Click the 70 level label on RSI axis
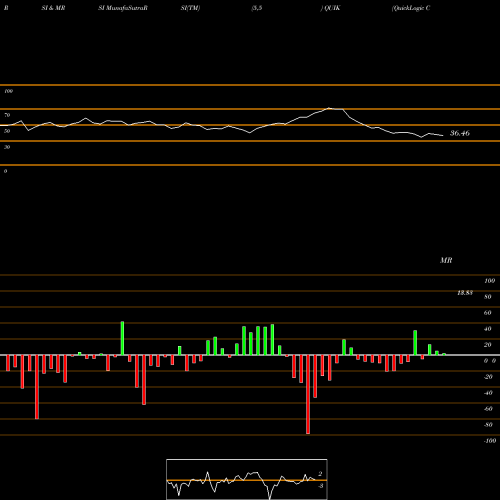500x500 pixels. (7, 115)
